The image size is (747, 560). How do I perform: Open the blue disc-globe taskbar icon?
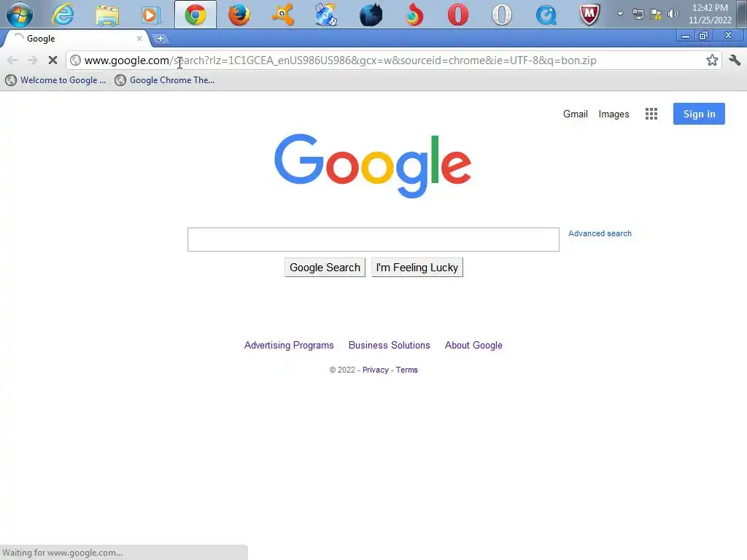pos(326,15)
